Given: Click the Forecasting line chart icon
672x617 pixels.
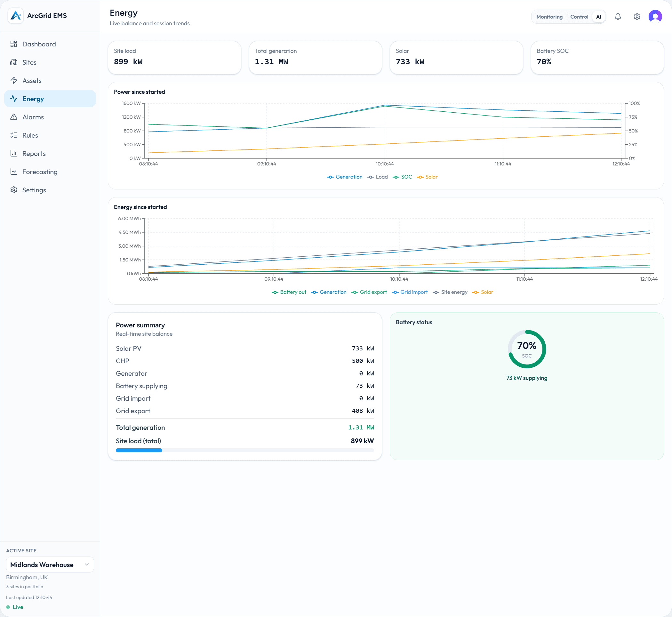Looking at the screenshot, I should (x=14, y=172).
